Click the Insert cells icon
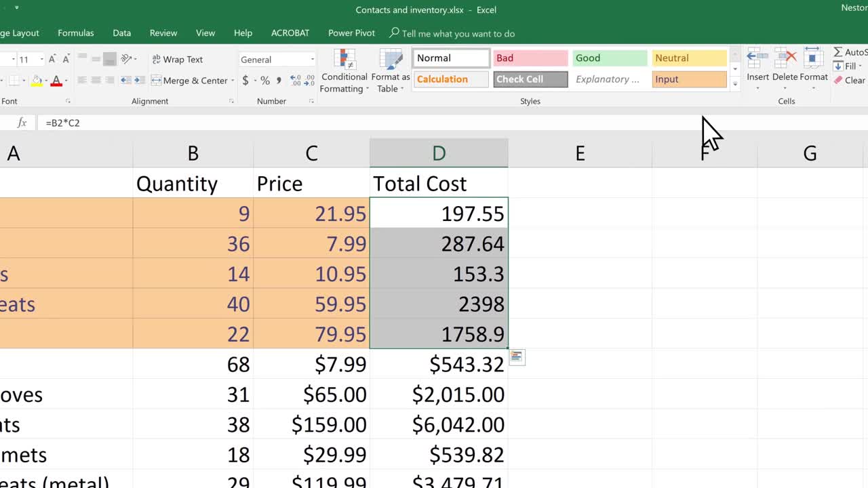 click(x=757, y=59)
